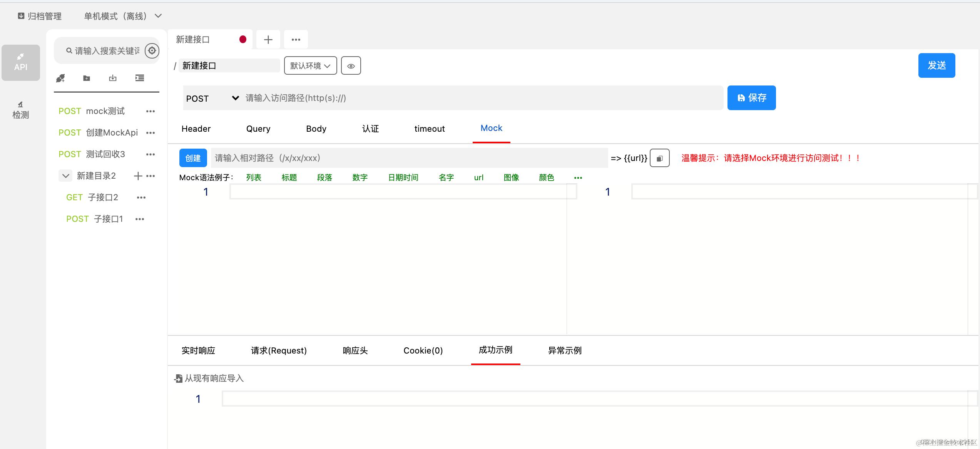Screen dimensions: 980x449
Task: Open the API section in left rail
Action: point(21,62)
